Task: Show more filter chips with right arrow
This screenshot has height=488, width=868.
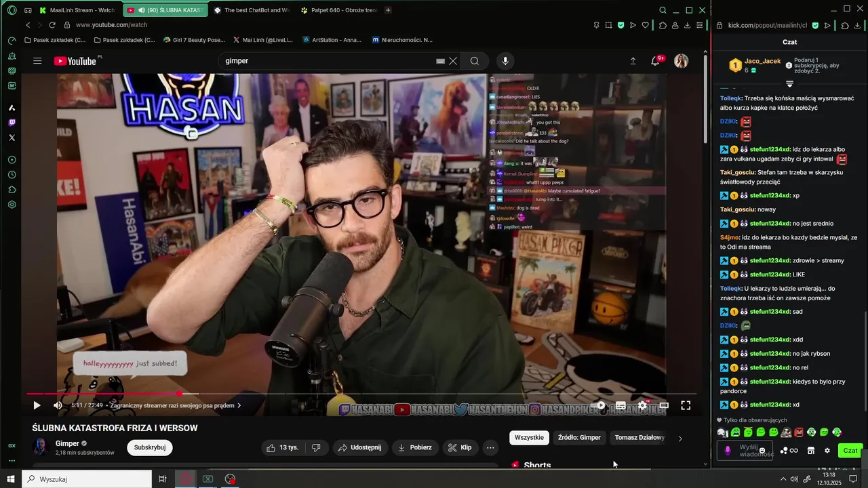Action: pyautogui.click(x=680, y=438)
